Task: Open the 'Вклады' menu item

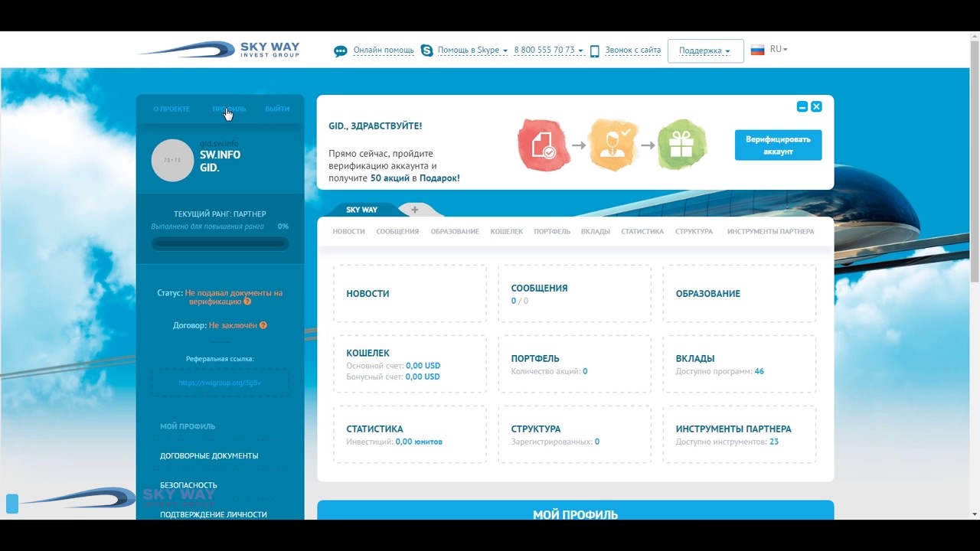Action: pos(596,231)
